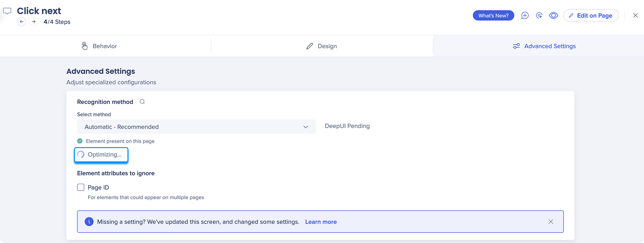This screenshot has width=644, height=243.
Task: Click the chevron arrow in method dropdown
Action: [306, 127]
